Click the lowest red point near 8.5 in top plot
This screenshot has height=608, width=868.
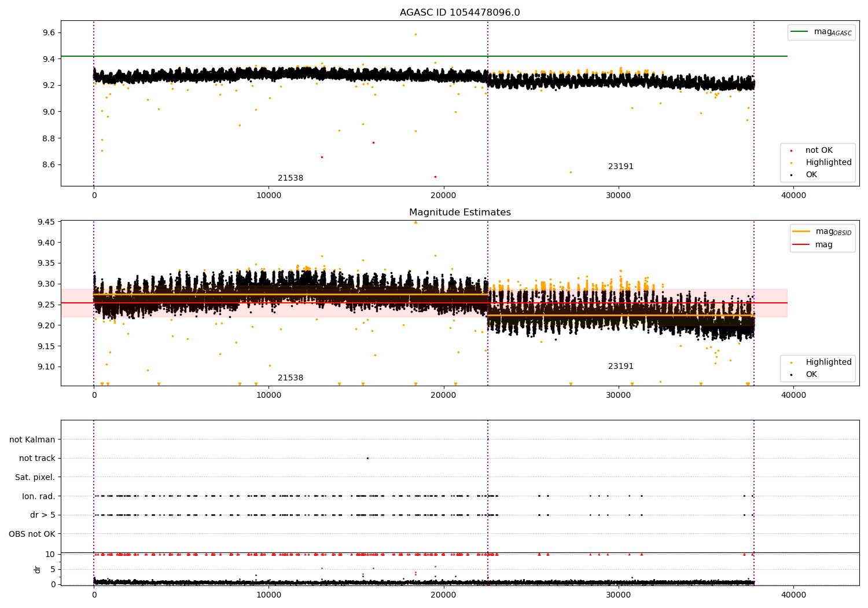pyautogui.click(x=435, y=177)
